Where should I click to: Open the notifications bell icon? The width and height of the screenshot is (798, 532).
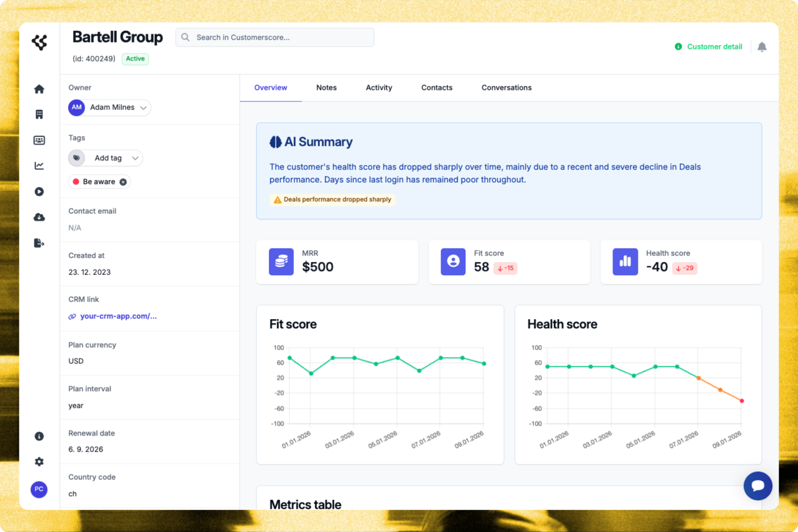click(x=762, y=47)
